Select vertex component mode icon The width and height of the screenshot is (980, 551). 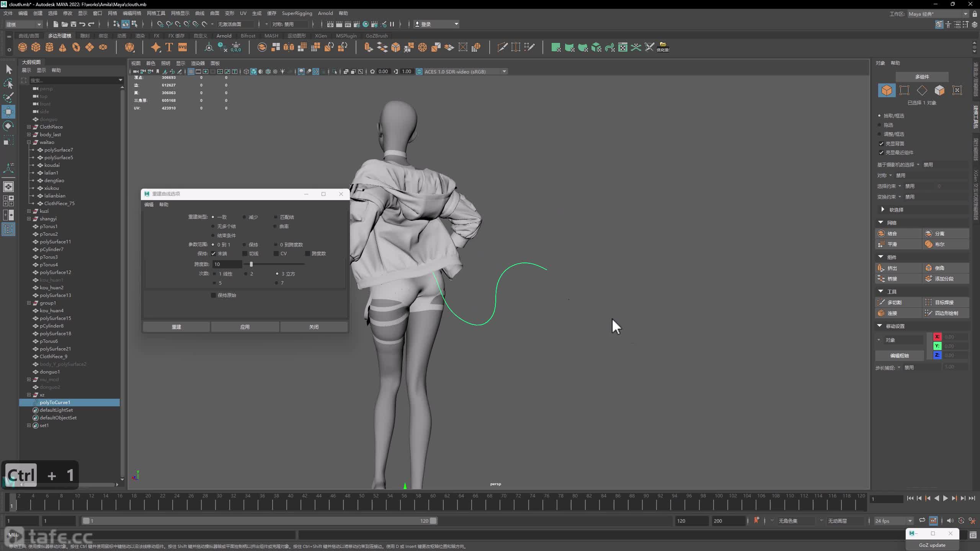904,90
